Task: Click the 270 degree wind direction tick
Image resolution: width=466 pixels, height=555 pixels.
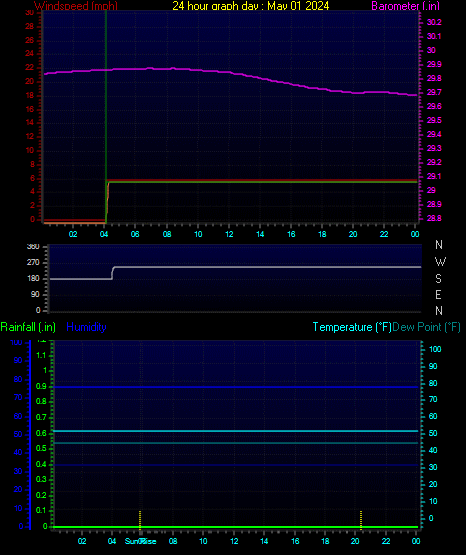Action: (x=33, y=263)
